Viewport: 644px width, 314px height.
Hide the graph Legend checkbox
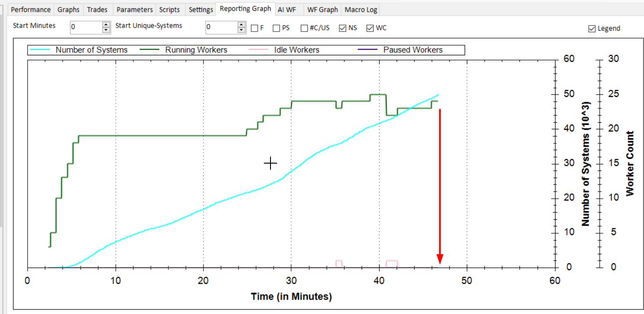[592, 29]
